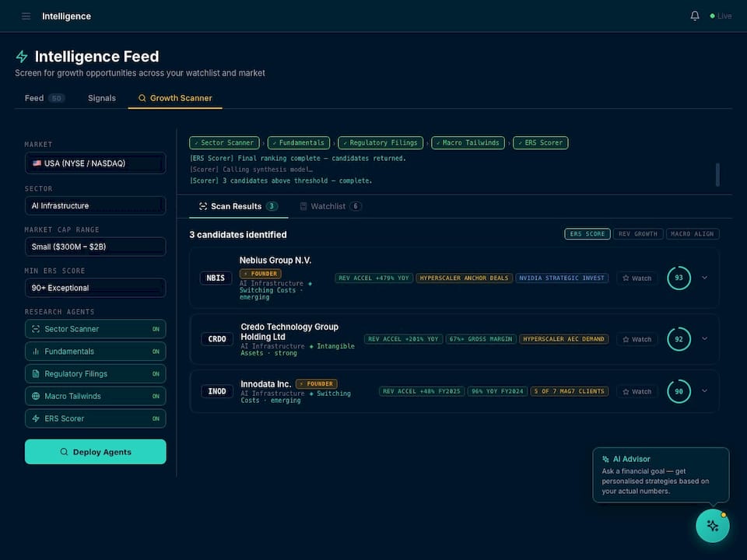The width and height of the screenshot is (747, 560).
Task: Open the Market Cap Range selector
Action: [x=95, y=247]
